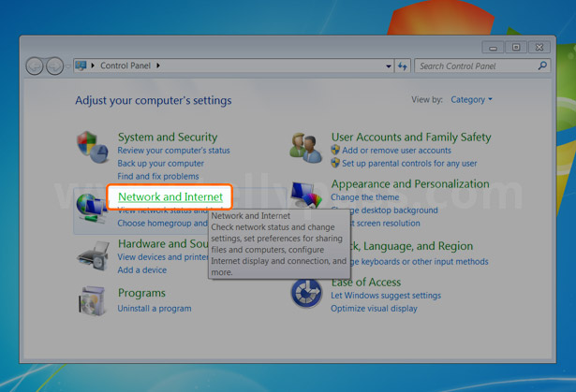Click Change desktop background link

[x=393, y=211]
